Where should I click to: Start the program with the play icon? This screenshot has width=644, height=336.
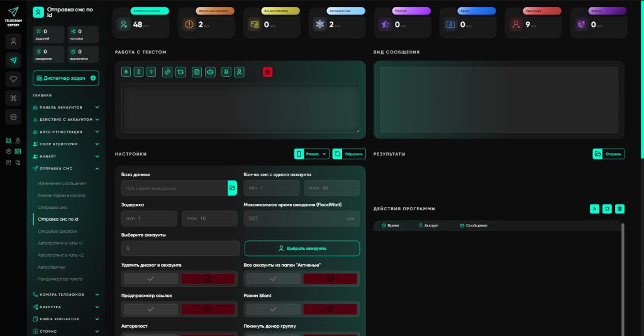coord(594,209)
